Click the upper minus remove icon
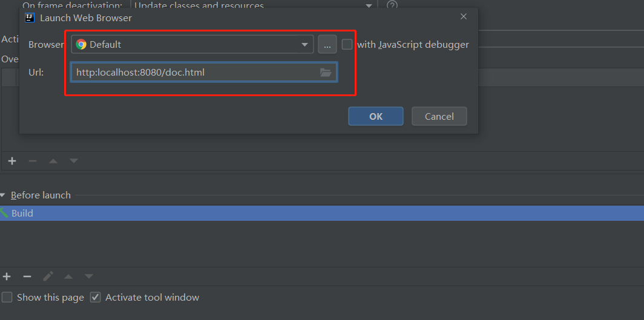Image resolution: width=644 pixels, height=320 pixels. (x=33, y=161)
